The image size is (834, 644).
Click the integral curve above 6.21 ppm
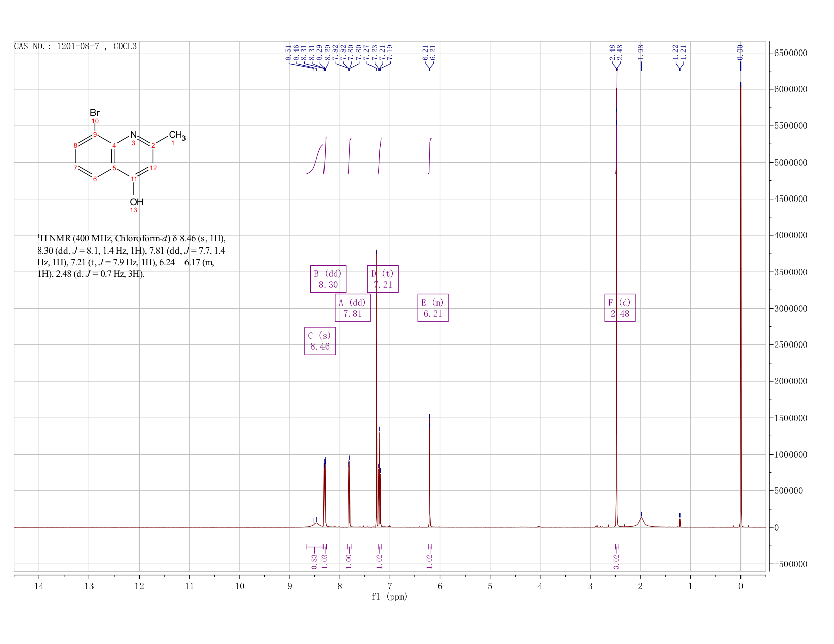430,156
